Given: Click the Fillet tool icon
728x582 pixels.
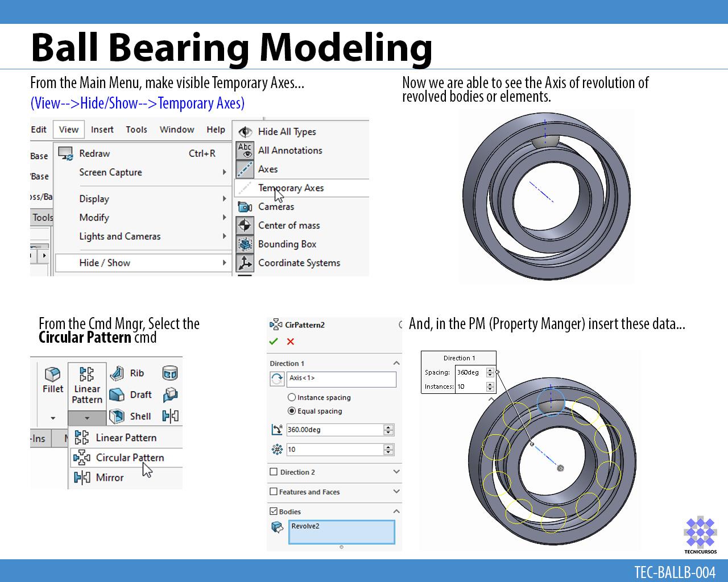Looking at the screenshot, I should [53, 374].
